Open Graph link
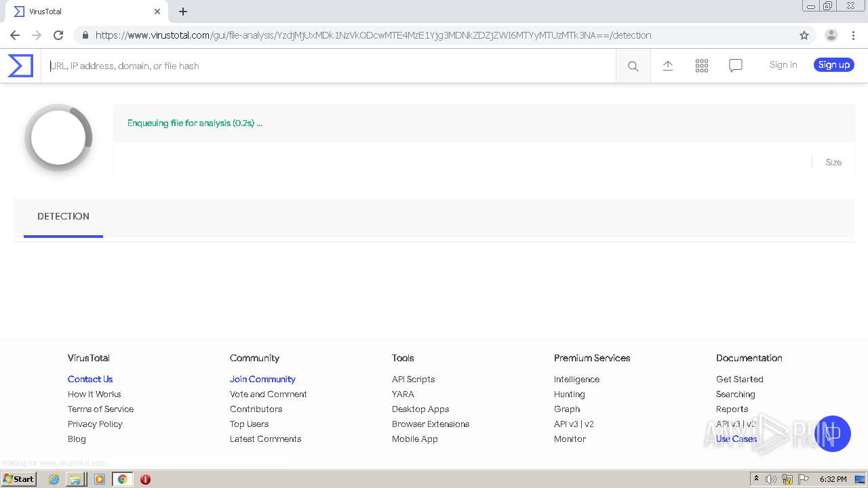 click(x=567, y=409)
